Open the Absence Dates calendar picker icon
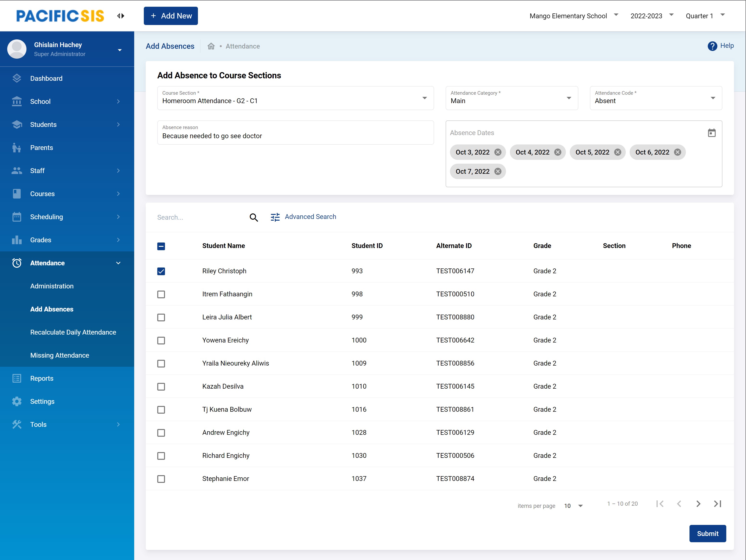Screen dimensions: 746x560 [711, 133]
